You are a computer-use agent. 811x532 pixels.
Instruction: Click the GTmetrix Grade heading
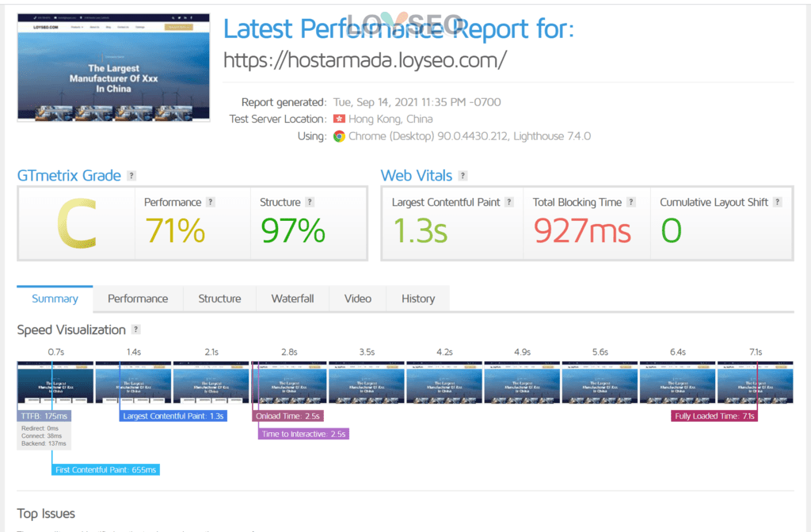point(69,176)
